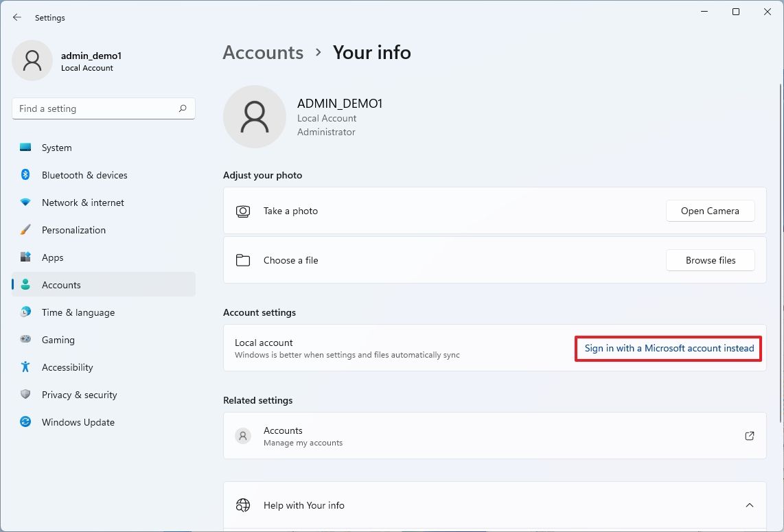Collapse the Help with Your info section
The height and width of the screenshot is (532, 784).
click(x=750, y=505)
